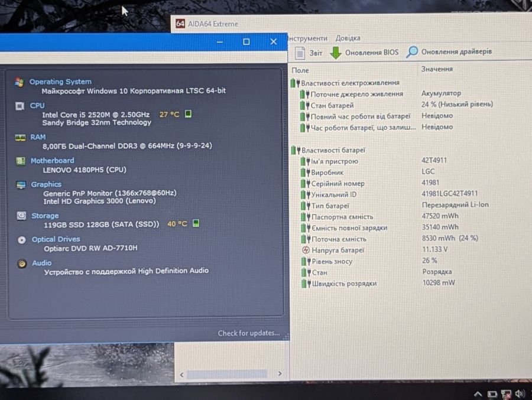Screen dimensions: 532x400
Task: Click the Operating System Windows flag icon
Action: 20,83
